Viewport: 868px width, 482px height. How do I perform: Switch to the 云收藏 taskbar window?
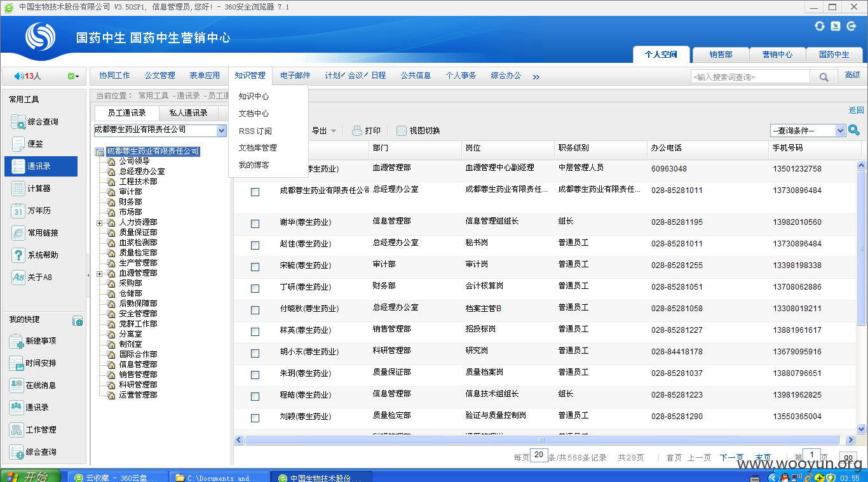click(x=118, y=477)
